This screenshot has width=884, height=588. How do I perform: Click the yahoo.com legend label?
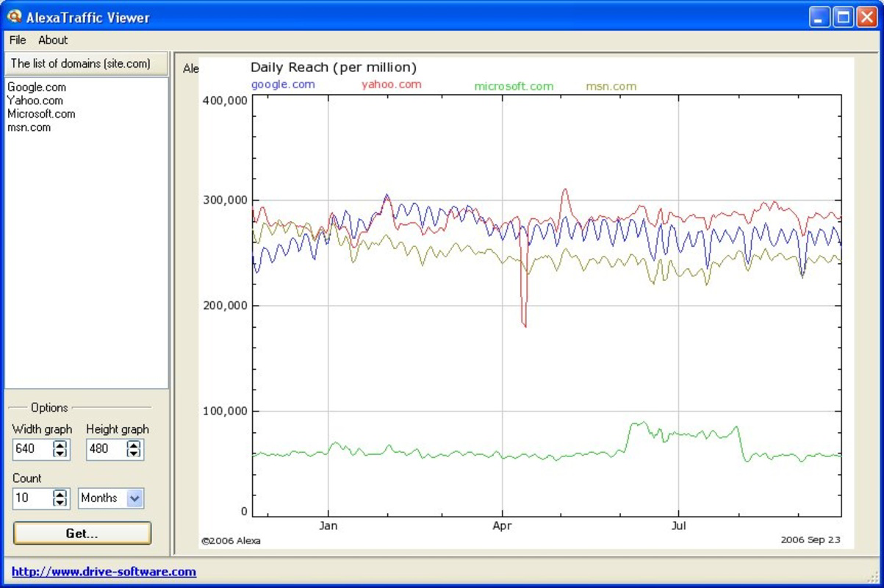391,85
